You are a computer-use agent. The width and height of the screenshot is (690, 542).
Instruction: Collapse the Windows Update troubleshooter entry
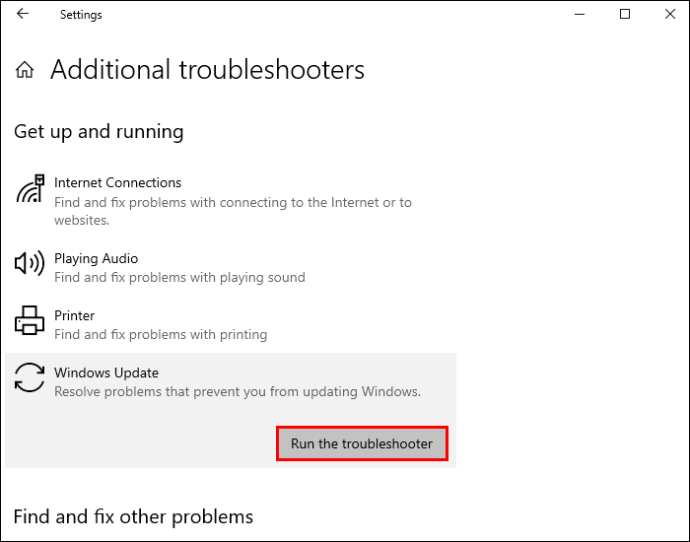(107, 373)
